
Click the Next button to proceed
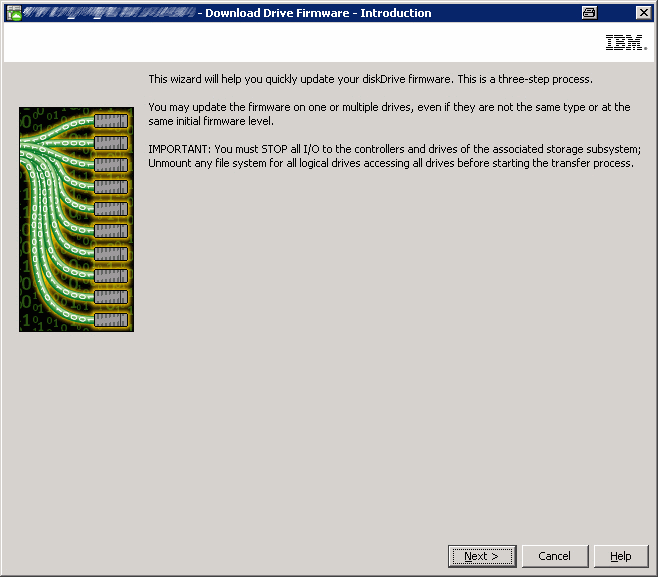pos(481,556)
